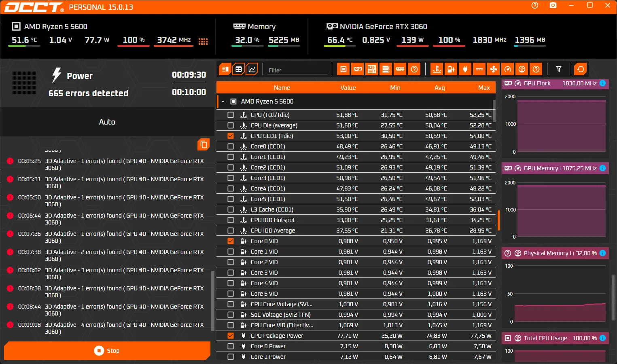Toggle the fan sensor type filter
This screenshot has width=617, height=364.
(x=494, y=69)
